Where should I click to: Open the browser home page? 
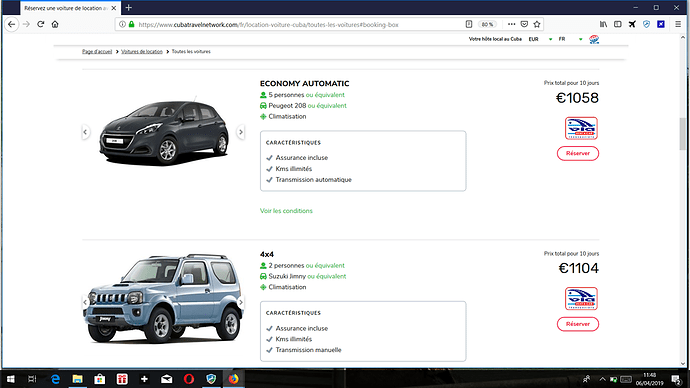click(55, 24)
